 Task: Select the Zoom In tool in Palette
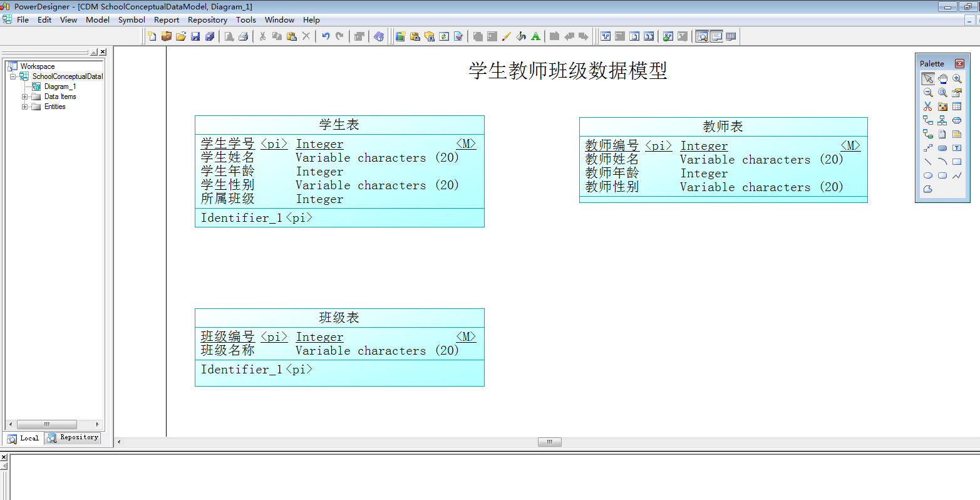click(957, 79)
